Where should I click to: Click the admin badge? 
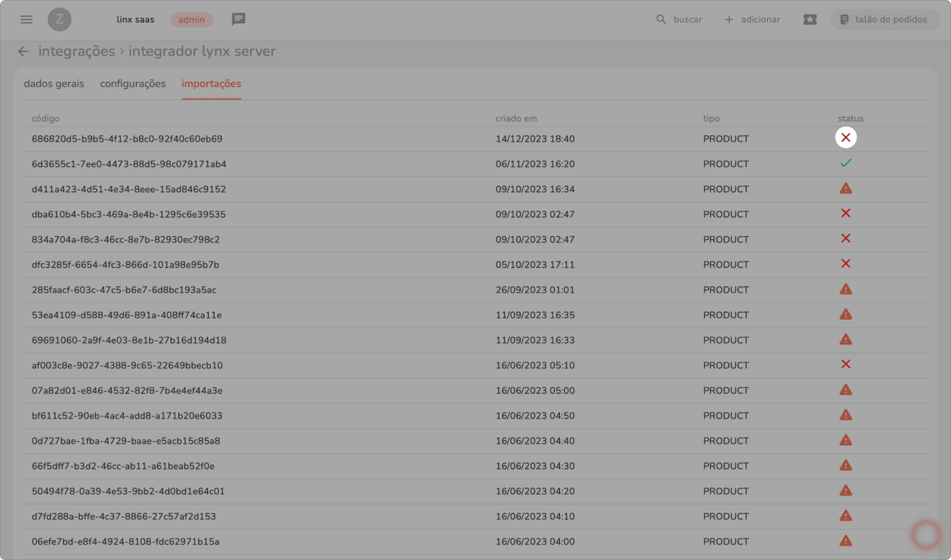(191, 20)
